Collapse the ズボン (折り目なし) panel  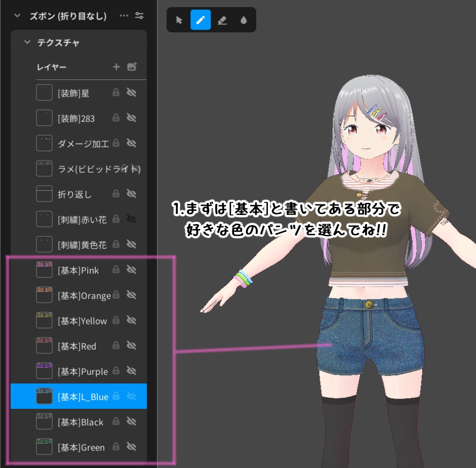click(x=17, y=16)
